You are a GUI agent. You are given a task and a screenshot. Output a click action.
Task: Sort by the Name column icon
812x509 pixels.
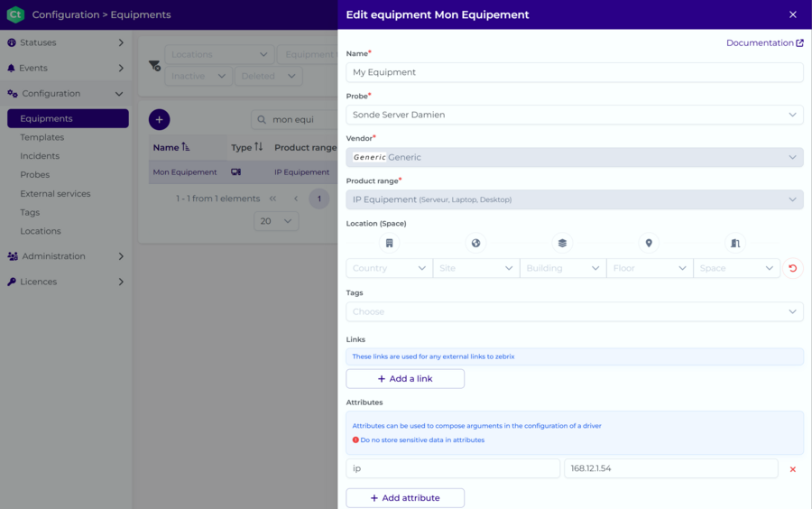pos(185,147)
